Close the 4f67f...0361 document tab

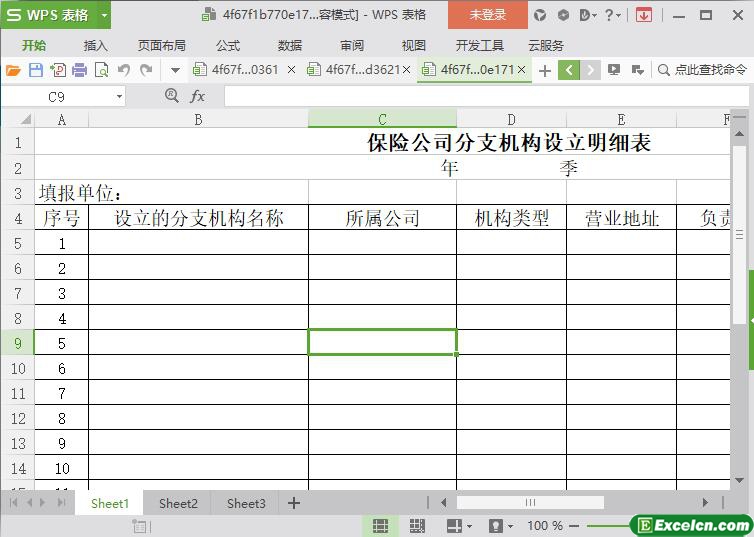click(291, 70)
